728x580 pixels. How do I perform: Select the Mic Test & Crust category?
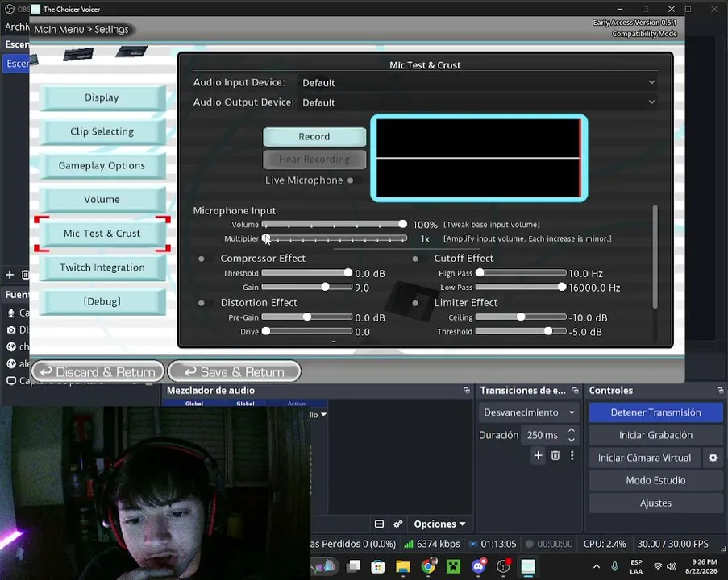102,234
